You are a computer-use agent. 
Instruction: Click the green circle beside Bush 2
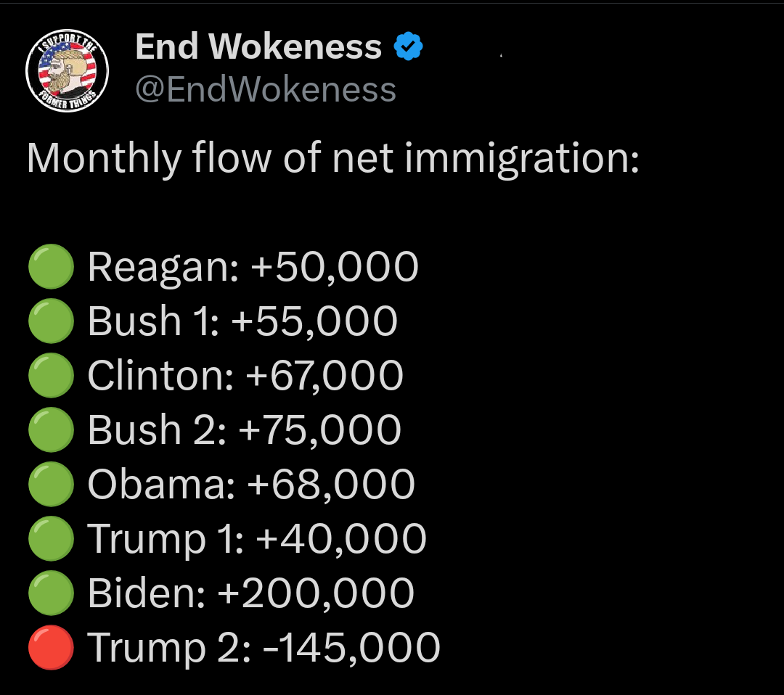[x=51, y=430]
